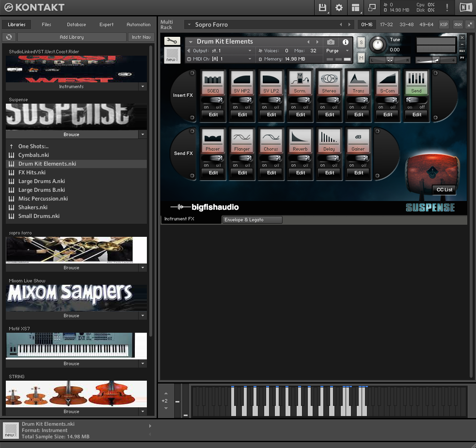Expand the Suspense library Browse dropdown arrow
Screen dimensions: 476x448
pyautogui.click(x=143, y=134)
